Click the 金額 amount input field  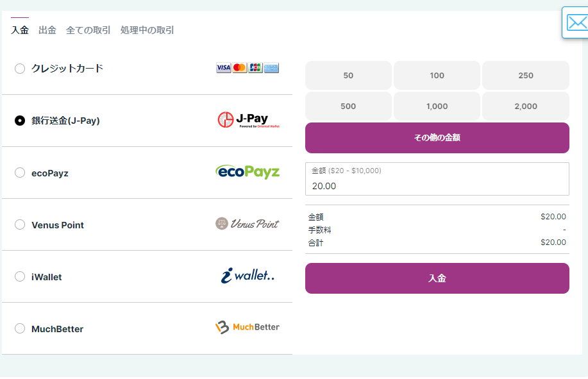pyautogui.click(x=437, y=185)
